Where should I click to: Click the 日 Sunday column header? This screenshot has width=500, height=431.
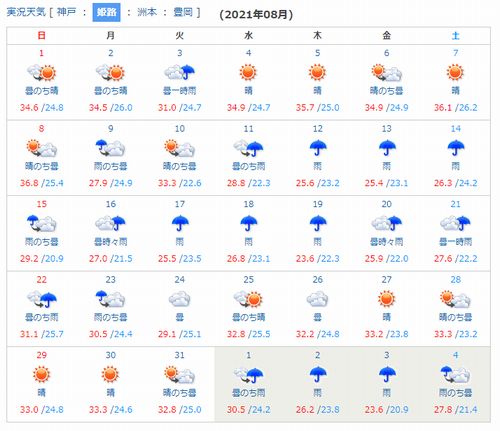click(42, 36)
